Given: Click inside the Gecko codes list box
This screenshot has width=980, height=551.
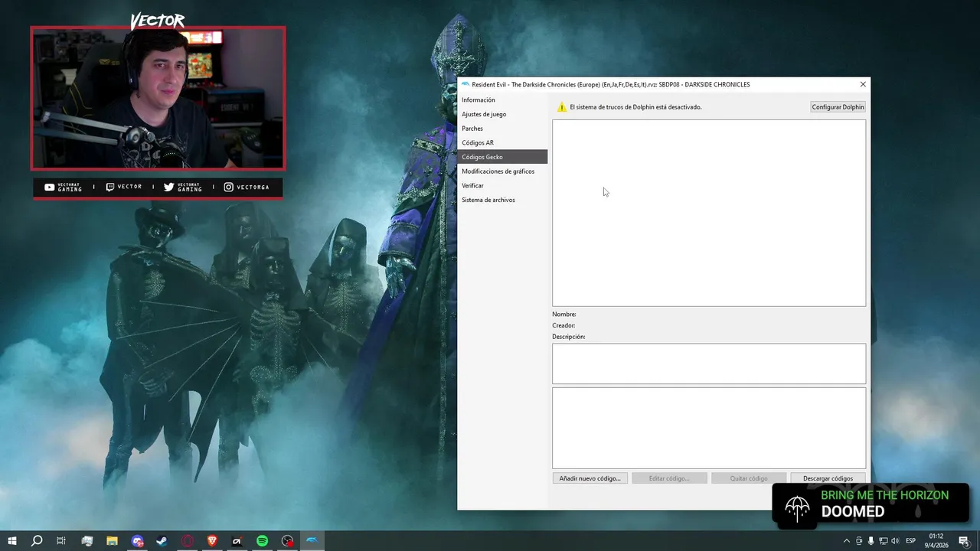Looking at the screenshot, I should click(x=709, y=213).
